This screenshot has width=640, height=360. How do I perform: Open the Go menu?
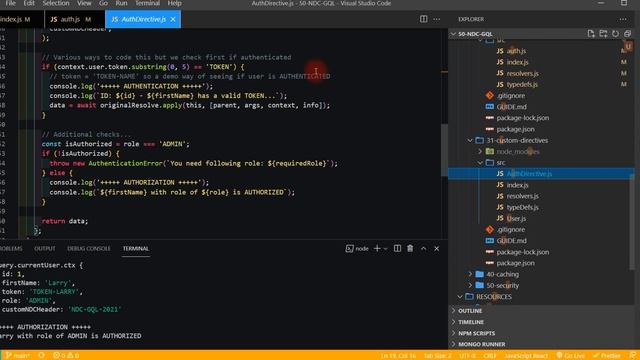coord(103,3)
